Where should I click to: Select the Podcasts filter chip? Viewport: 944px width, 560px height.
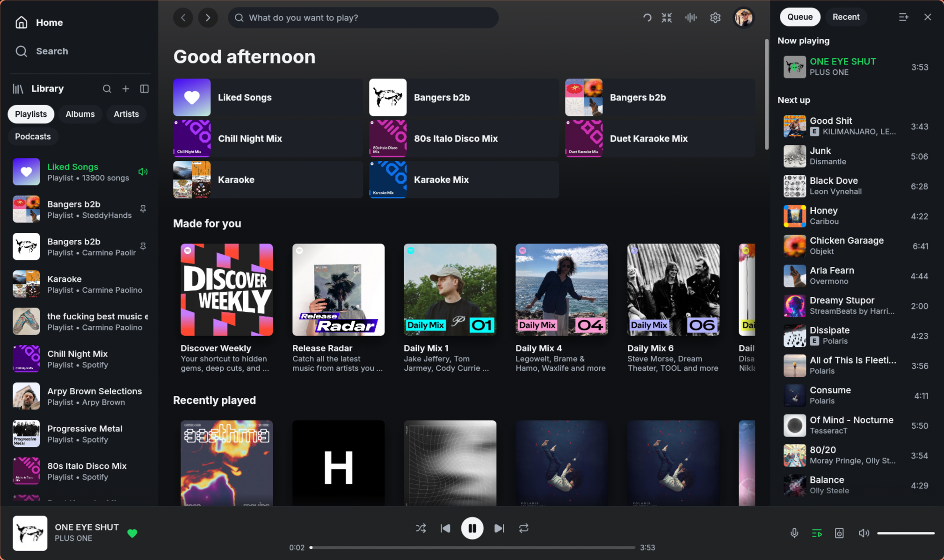pos(33,136)
